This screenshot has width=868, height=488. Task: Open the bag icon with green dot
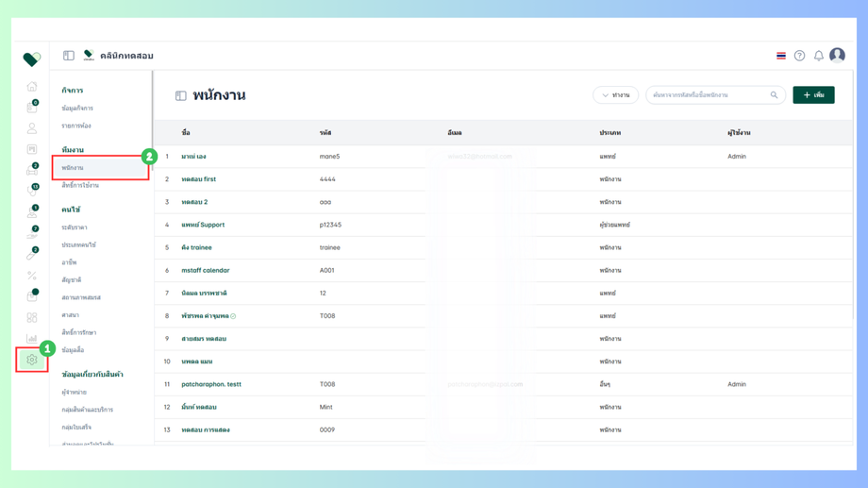coord(32,295)
